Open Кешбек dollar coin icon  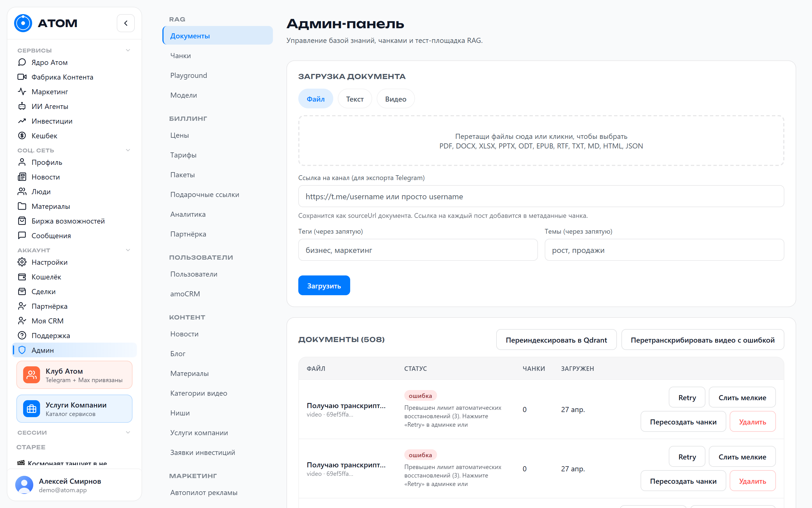[22, 135]
